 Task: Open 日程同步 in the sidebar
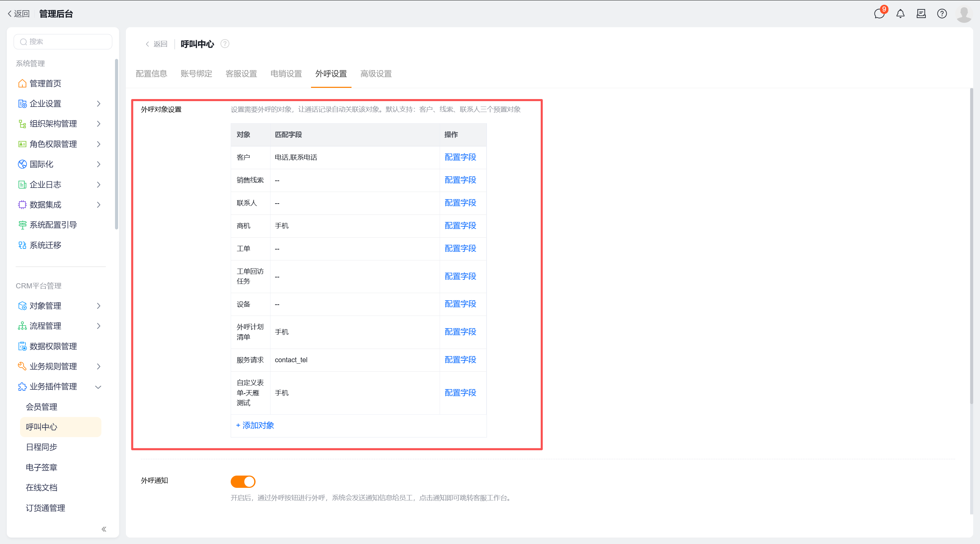[42, 447]
